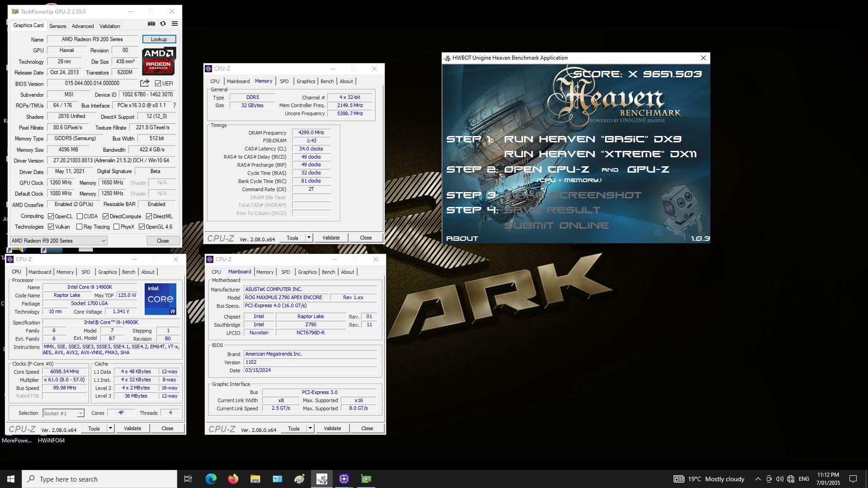
Task: Open SPD tab in Memory CPU-Z window
Action: (284, 81)
